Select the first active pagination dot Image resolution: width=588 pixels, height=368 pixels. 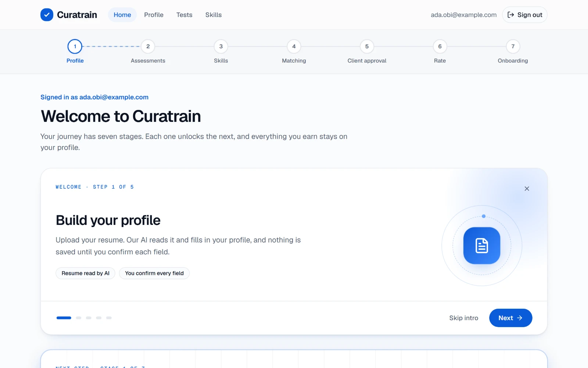[x=64, y=318]
